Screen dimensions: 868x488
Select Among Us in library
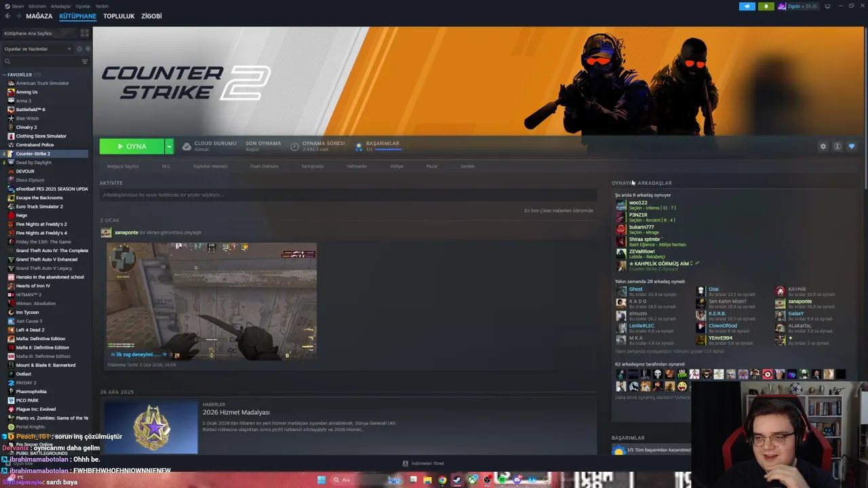(x=26, y=92)
